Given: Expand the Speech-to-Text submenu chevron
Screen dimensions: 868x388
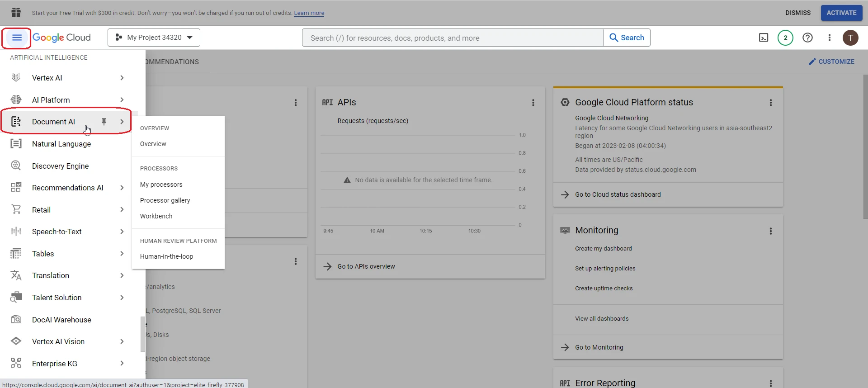Looking at the screenshot, I should 122,232.
